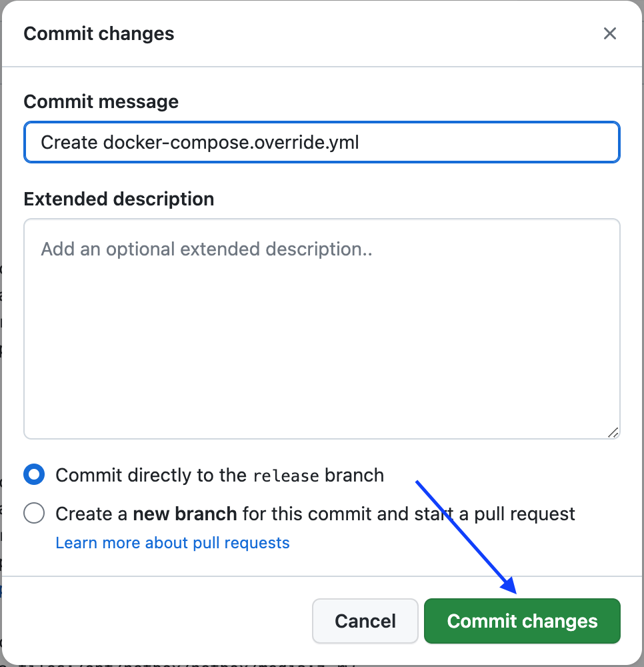Click the text area resize handle
Viewport: 644px width, 667px height.
(x=613, y=432)
